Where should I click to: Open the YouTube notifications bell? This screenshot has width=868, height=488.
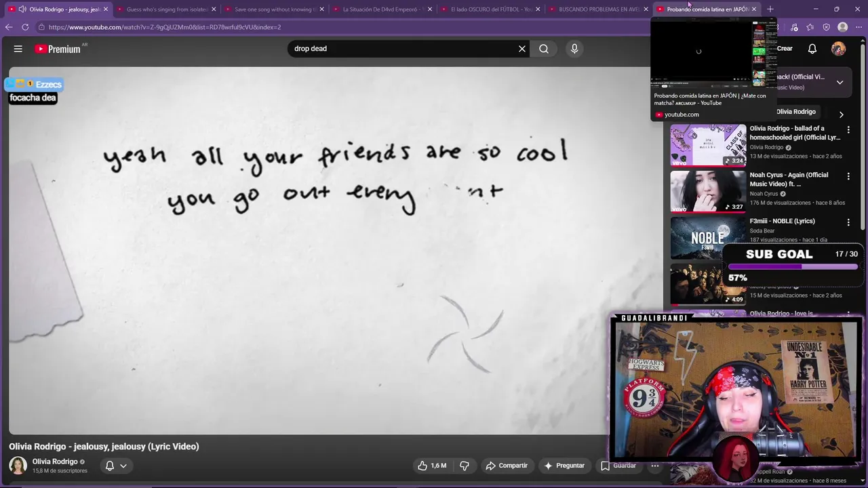812,49
